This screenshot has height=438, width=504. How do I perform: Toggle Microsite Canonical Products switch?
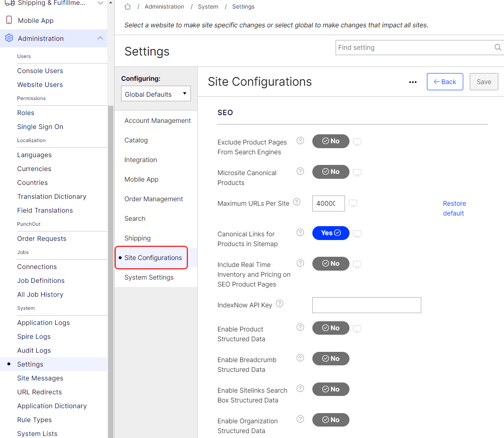[331, 172]
